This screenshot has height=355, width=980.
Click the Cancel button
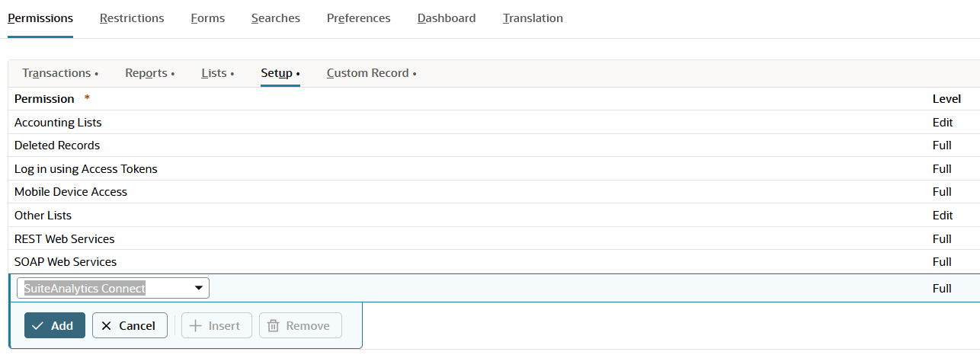point(130,325)
